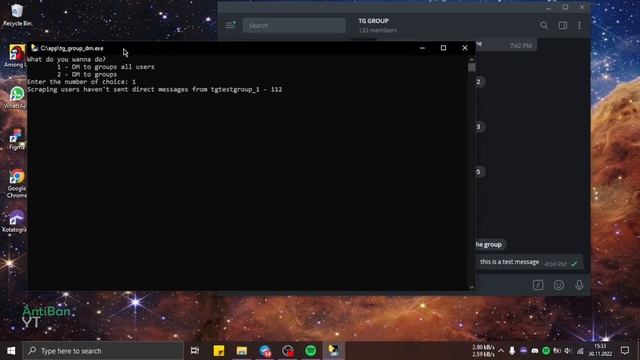Viewport: 640px width, 360px height.
Task: Close the tg_group_dm.exe console window
Action: [464, 48]
